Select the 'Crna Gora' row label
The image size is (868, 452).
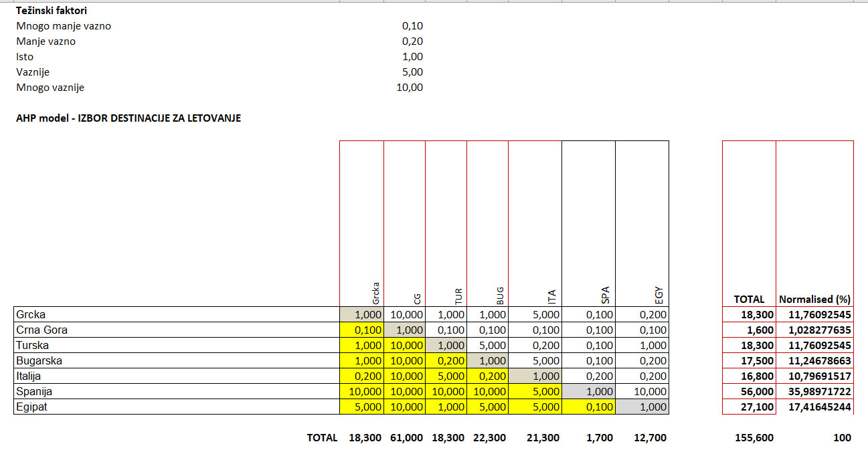point(177,330)
